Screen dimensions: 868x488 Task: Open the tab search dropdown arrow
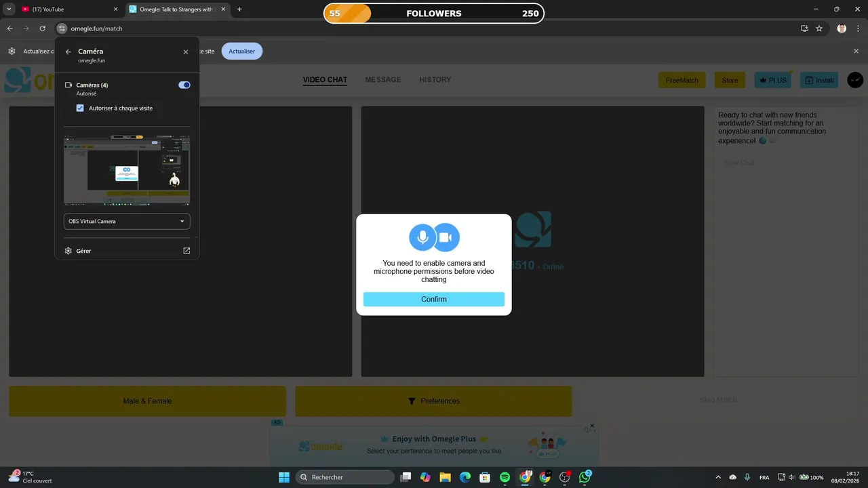click(9, 9)
